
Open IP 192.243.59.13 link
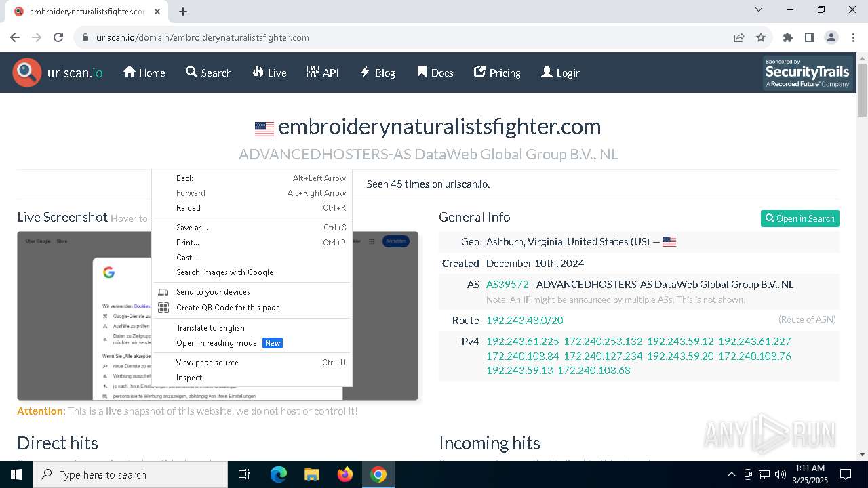tap(519, 371)
